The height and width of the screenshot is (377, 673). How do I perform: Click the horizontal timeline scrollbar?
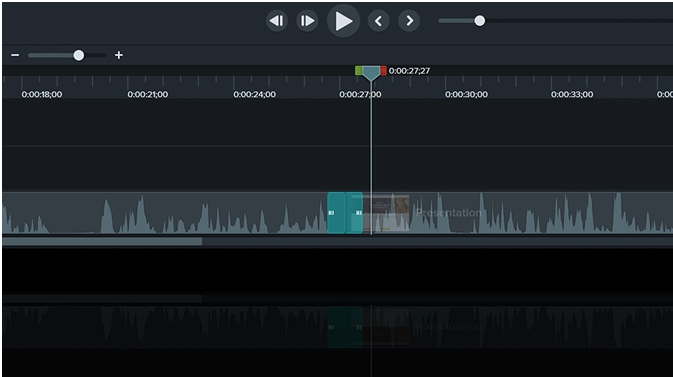pos(102,241)
